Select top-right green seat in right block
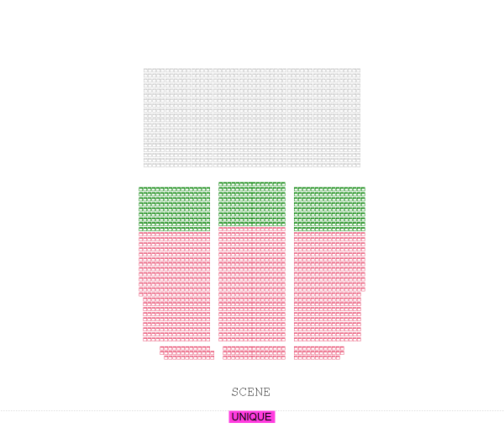 [x=363, y=189]
